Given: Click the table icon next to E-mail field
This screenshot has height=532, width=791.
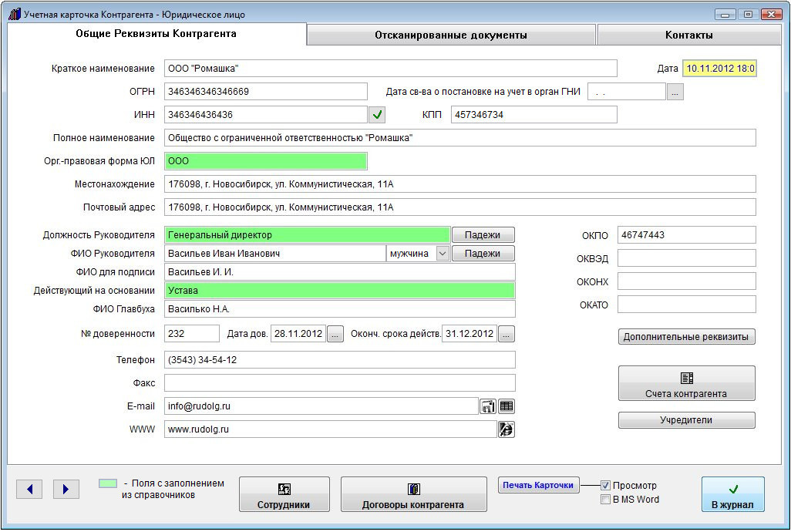Looking at the screenshot, I should tap(507, 406).
